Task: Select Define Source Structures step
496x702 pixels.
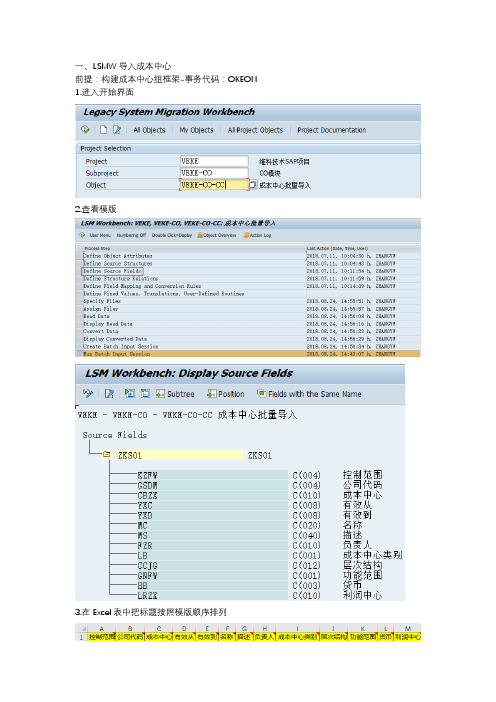Action: pyautogui.click(x=117, y=264)
